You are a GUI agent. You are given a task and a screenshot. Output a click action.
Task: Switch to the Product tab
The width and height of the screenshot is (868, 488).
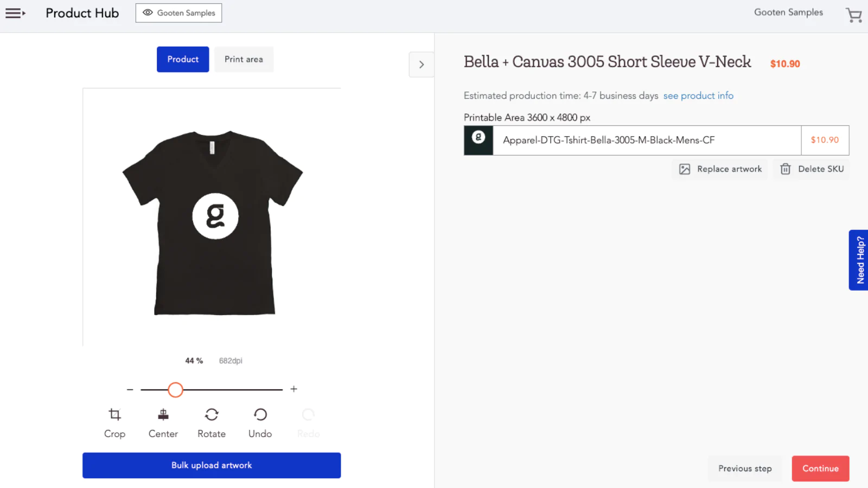(183, 59)
